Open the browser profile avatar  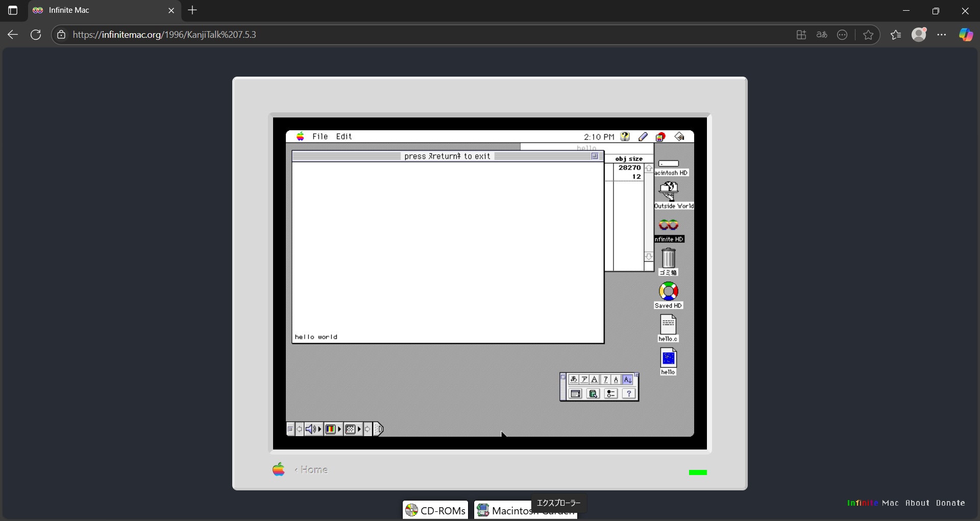(919, 34)
